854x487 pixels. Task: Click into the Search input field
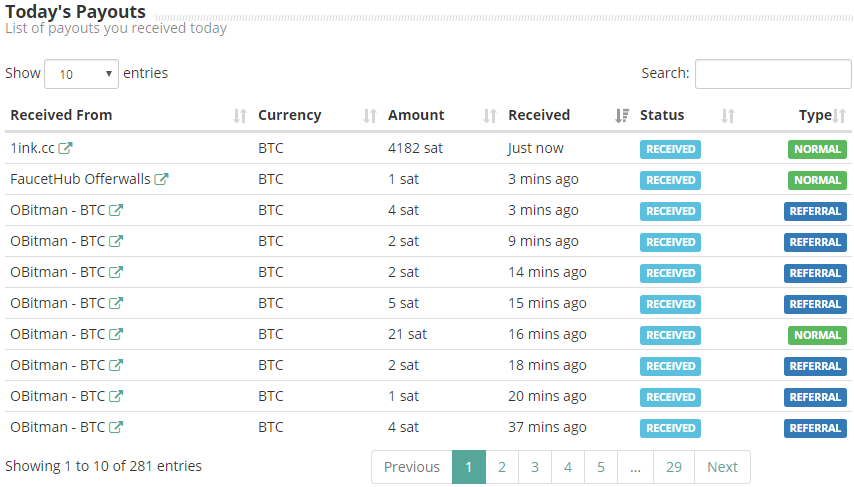pos(773,74)
